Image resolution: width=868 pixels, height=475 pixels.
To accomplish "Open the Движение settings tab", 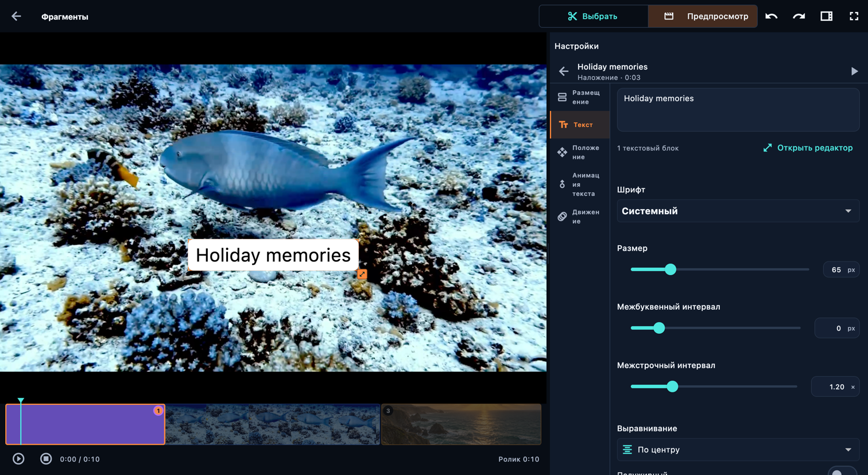I will (580, 217).
